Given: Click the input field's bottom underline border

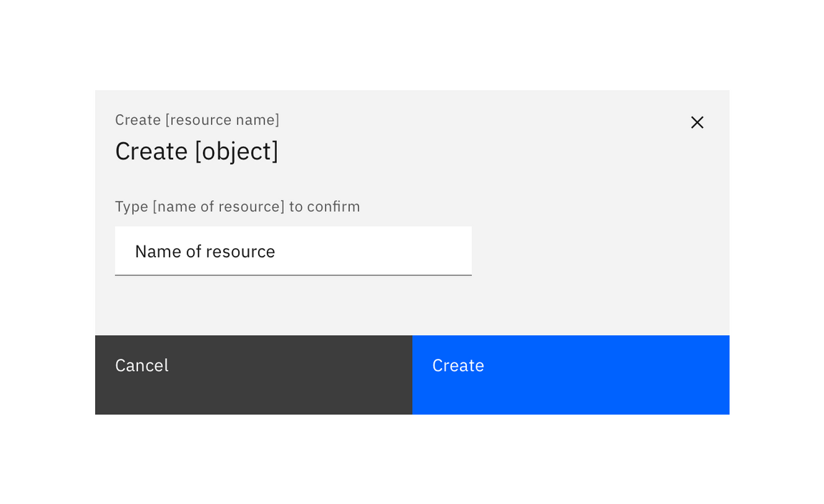Looking at the screenshot, I should pos(293,274).
